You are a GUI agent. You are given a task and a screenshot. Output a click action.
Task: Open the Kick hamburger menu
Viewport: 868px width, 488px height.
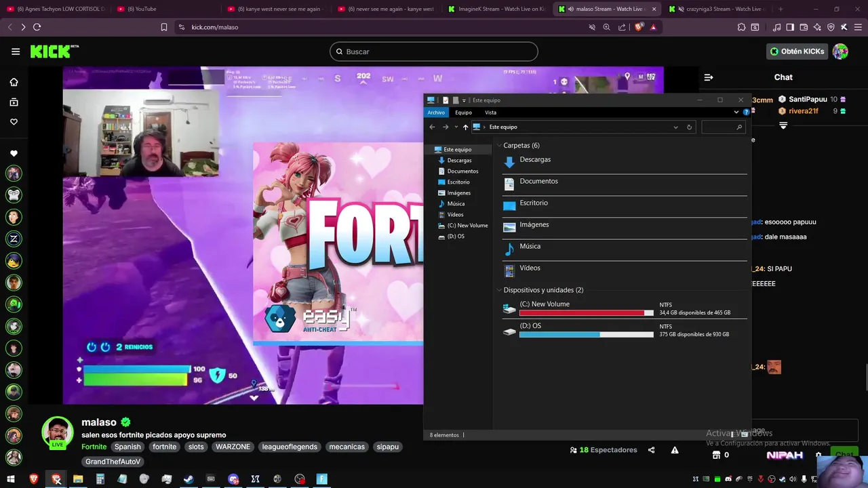[16, 52]
